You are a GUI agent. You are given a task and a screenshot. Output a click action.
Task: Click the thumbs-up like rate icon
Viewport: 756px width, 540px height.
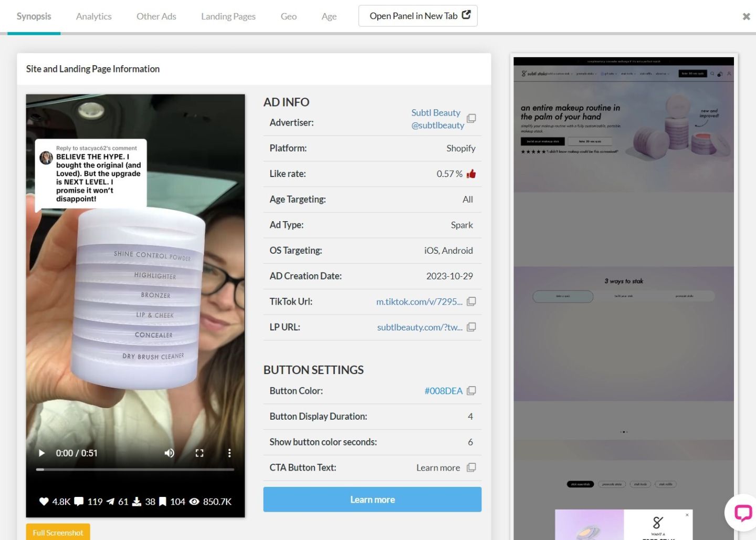(x=471, y=174)
